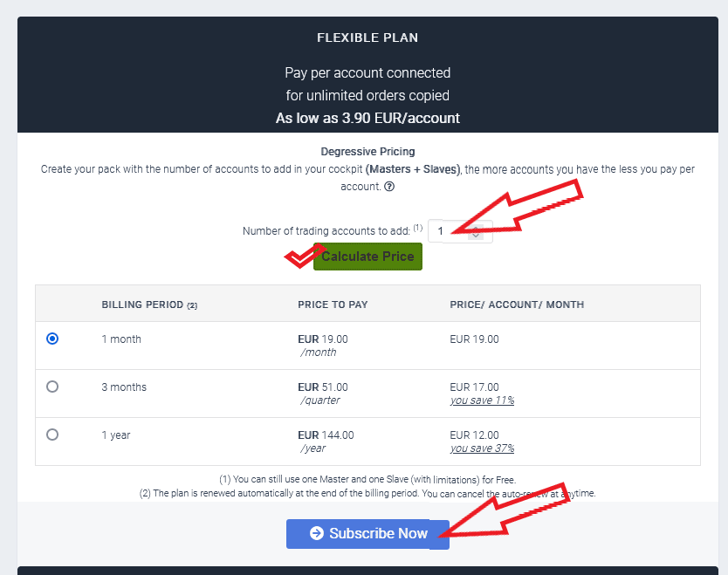Click the '3 months' row label
Viewport: 728px width, 575px height.
coord(124,387)
